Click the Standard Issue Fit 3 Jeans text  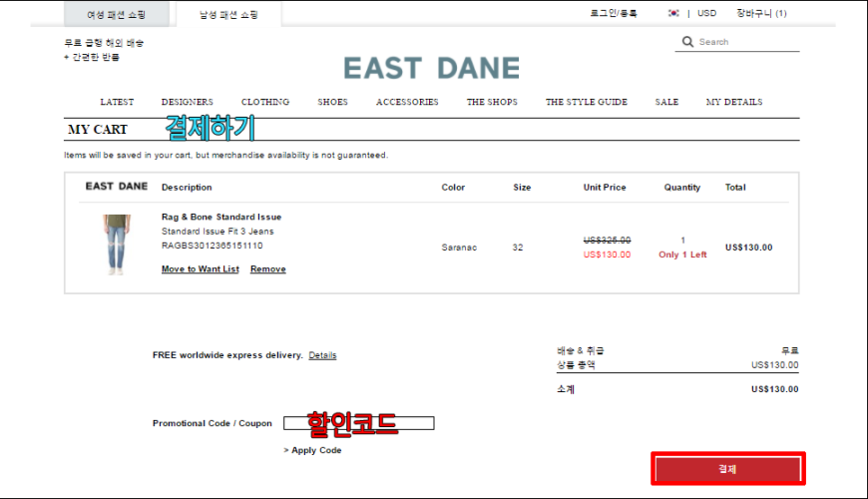217,232
